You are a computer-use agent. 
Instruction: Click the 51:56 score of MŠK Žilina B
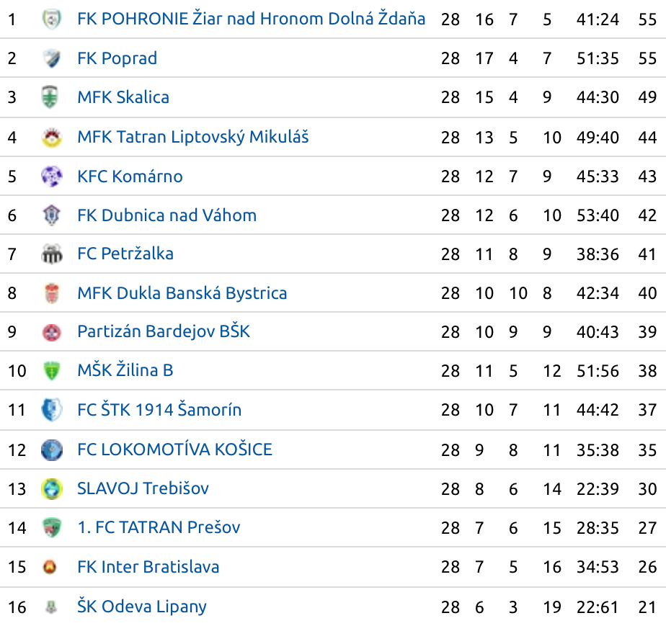pyautogui.click(x=598, y=371)
